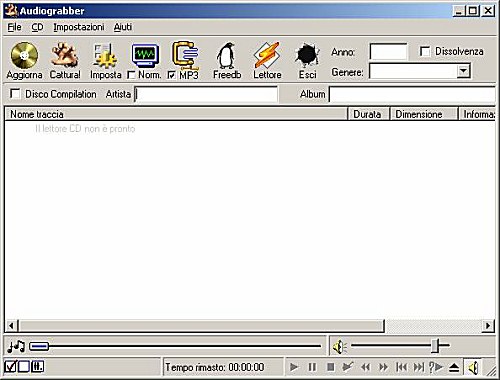Expand the Genere dropdown arrow

click(463, 71)
